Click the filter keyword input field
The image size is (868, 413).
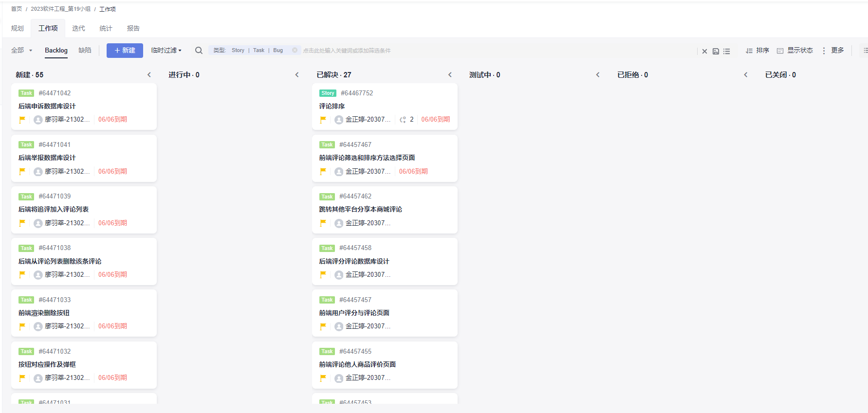(x=497, y=51)
